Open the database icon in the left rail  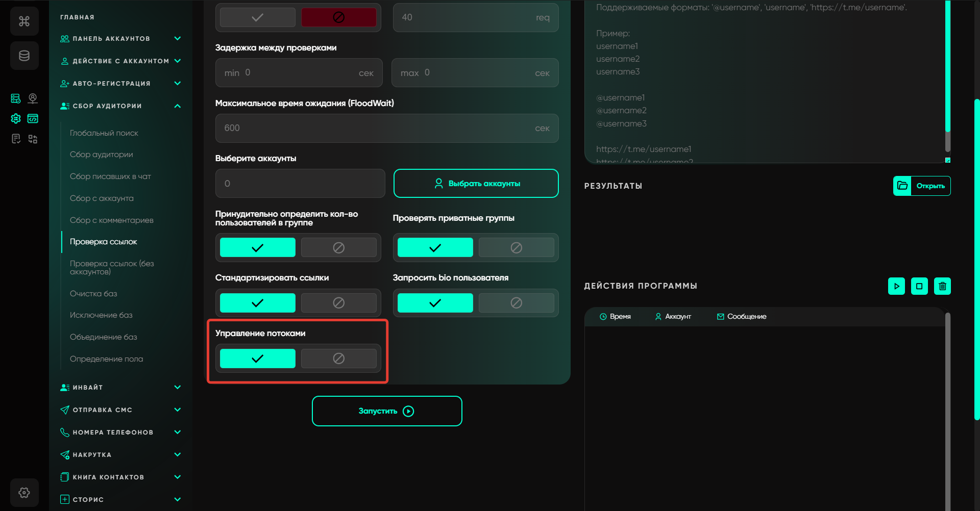click(24, 56)
